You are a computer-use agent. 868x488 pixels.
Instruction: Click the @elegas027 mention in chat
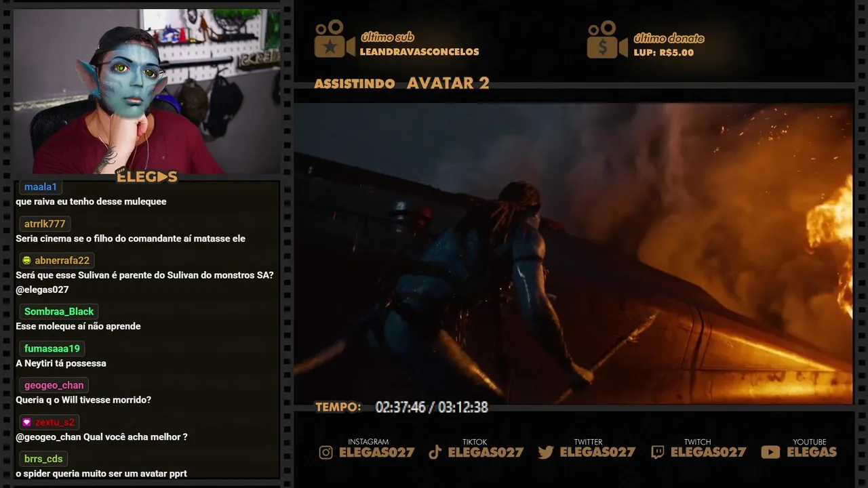point(42,290)
